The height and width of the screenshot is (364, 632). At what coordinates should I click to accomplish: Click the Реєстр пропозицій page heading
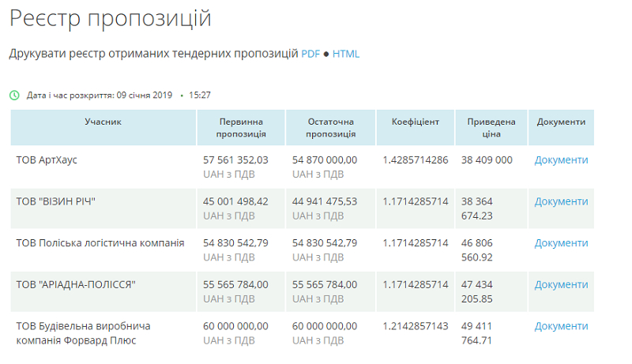coord(111,18)
